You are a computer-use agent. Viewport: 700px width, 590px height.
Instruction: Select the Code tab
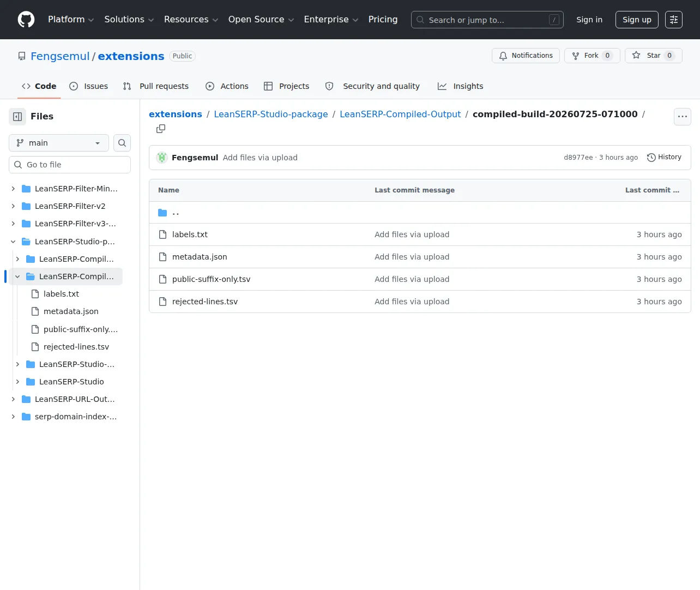click(39, 86)
